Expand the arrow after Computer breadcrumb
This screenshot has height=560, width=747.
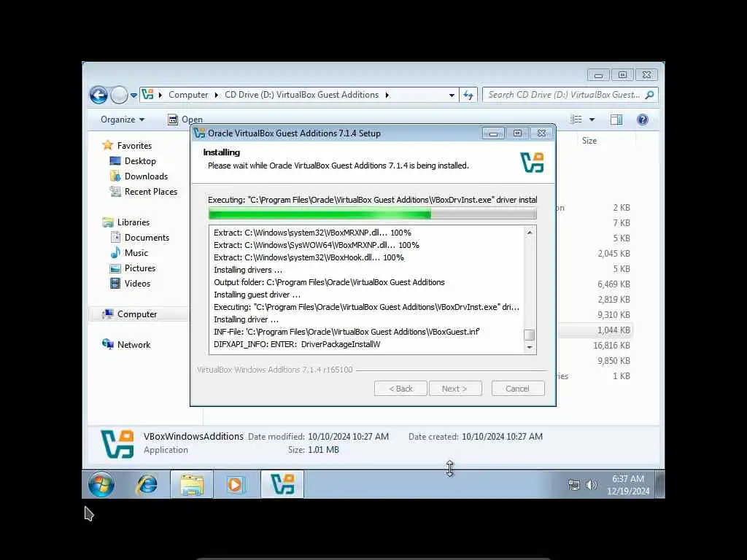coord(216,95)
